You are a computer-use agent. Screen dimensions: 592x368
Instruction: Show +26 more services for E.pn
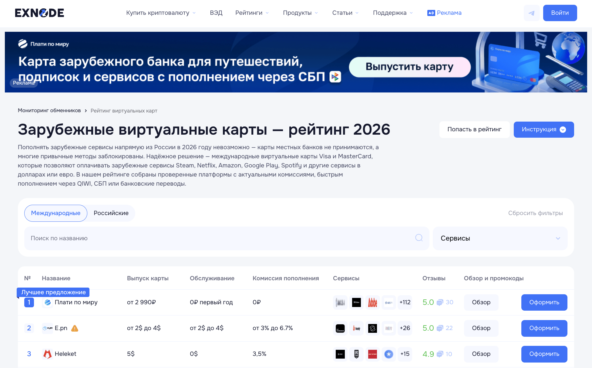(405, 328)
